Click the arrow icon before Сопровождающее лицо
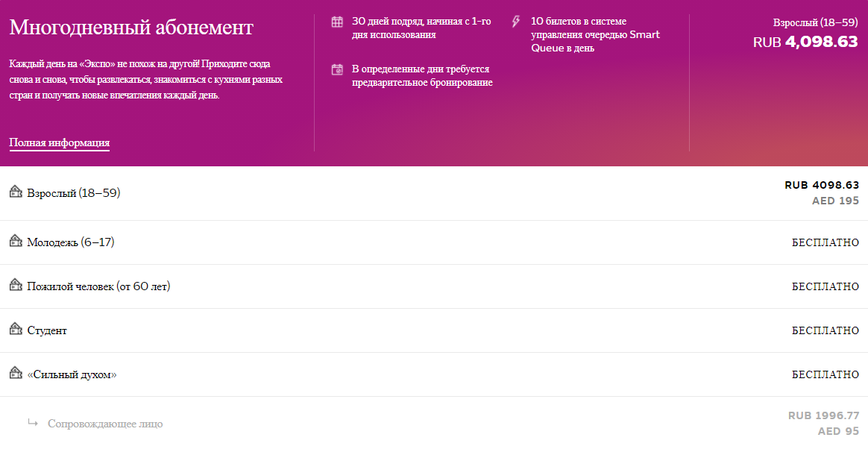 pos(33,423)
